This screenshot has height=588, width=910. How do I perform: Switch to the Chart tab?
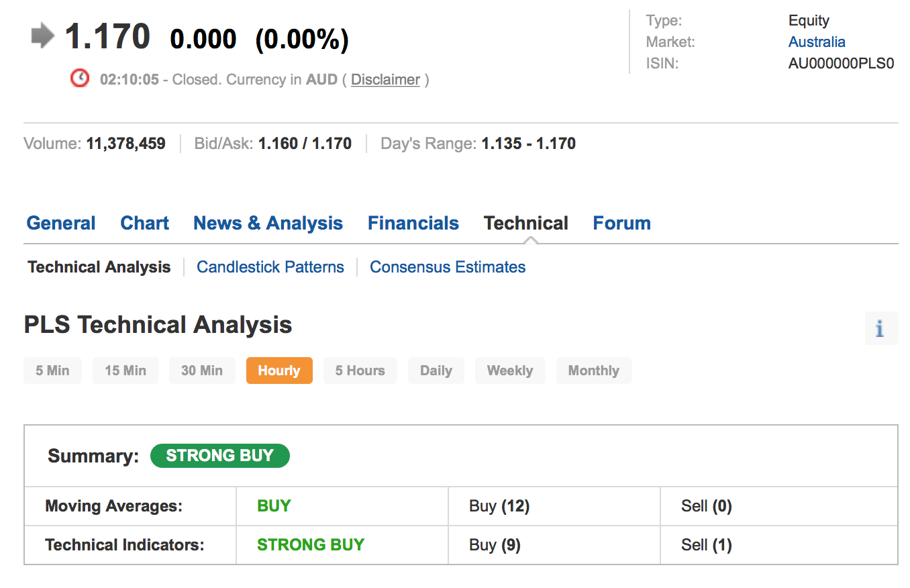144,224
